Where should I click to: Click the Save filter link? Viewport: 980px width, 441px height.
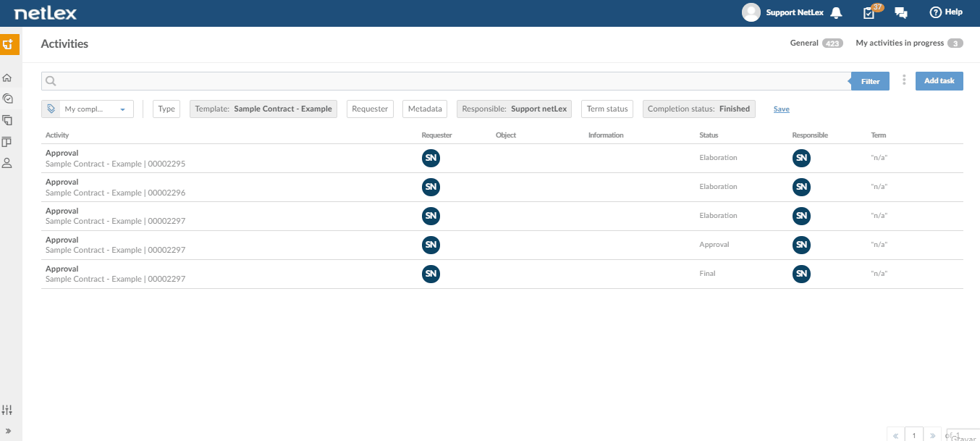[781, 109]
